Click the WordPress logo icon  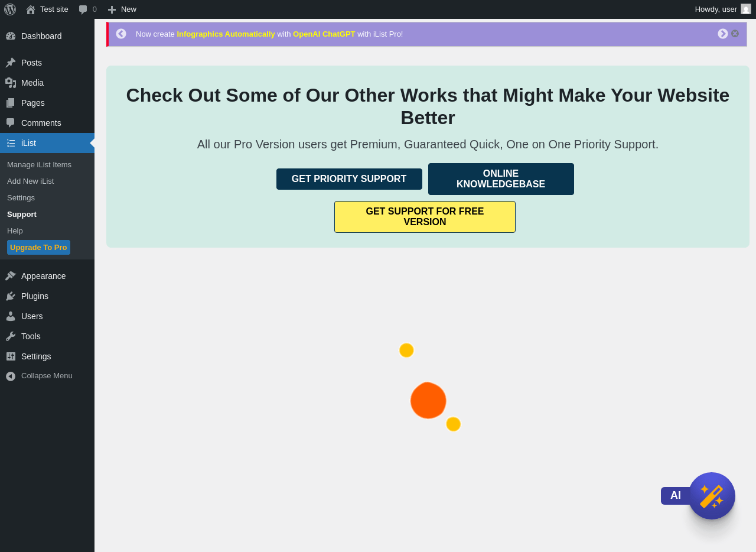(x=10, y=9)
